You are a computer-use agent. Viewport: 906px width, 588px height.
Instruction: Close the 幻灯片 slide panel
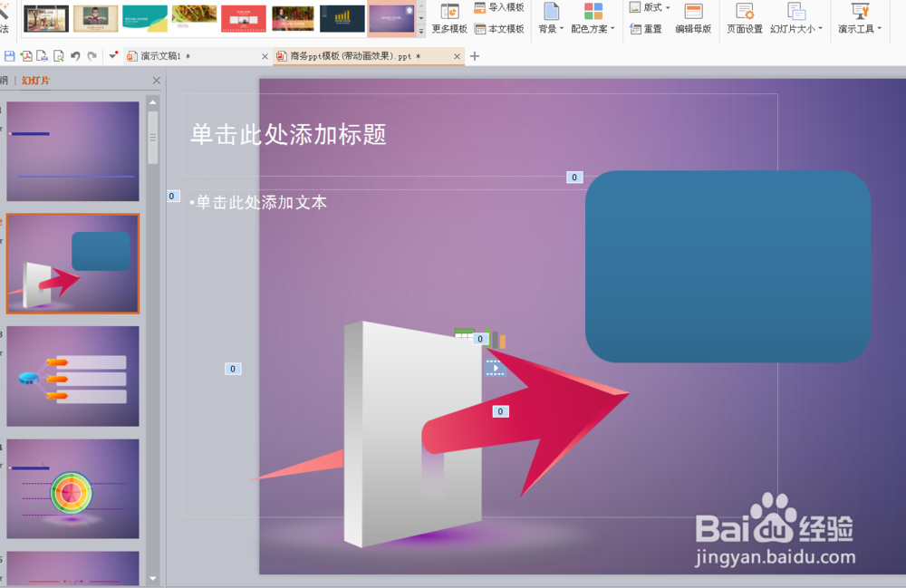pyautogui.click(x=156, y=80)
